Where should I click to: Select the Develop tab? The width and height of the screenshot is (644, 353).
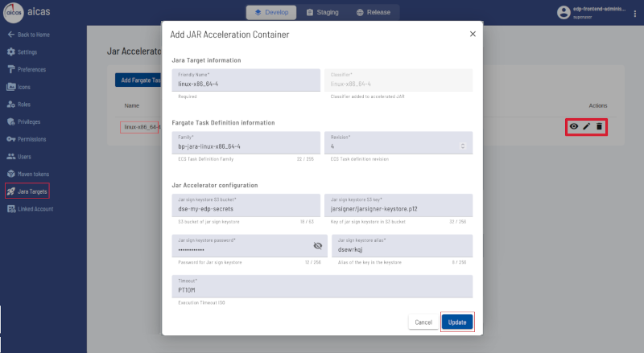click(271, 12)
